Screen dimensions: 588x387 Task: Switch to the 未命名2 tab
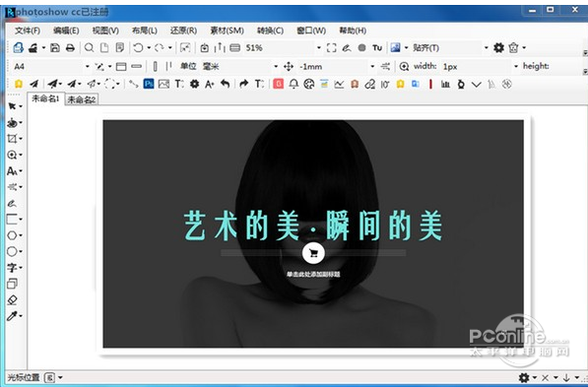82,99
